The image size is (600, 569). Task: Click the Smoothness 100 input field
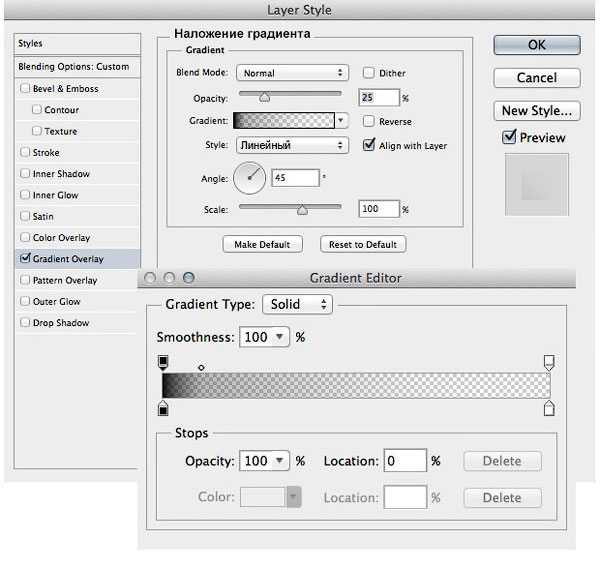click(256, 337)
